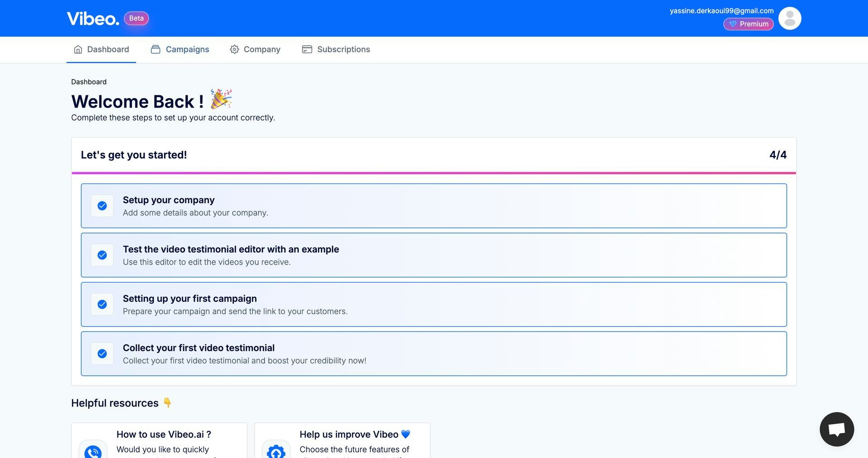The height and width of the screenshot is (458, 868).
Task: Open the Subscriptions tab
Action: pyautogui.click(x=336, y=49)
